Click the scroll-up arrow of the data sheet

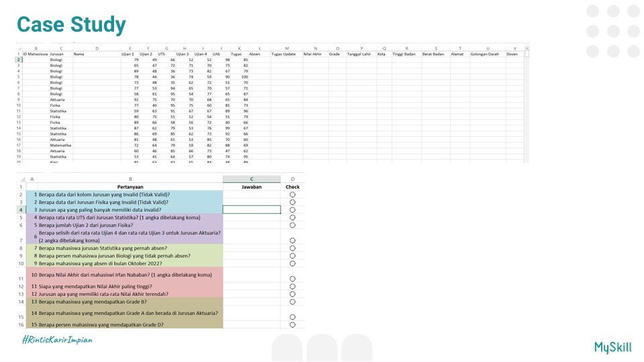[x=527, y=48]
